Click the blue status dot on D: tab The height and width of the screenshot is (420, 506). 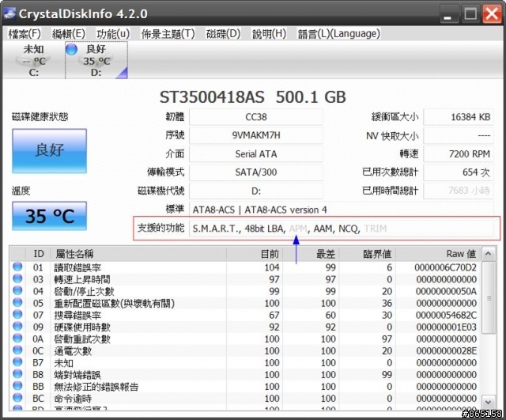tap(71, 49)
